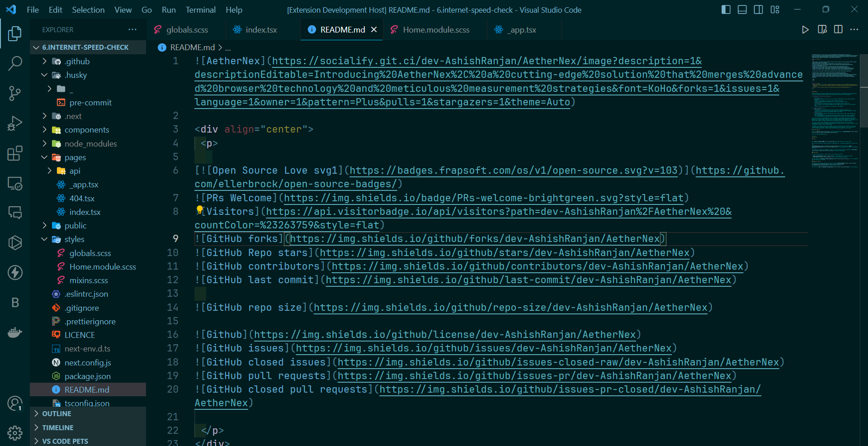Toggle the secondary side bar
The height and width of the screenshot is (446, 868).
[759, 9]
